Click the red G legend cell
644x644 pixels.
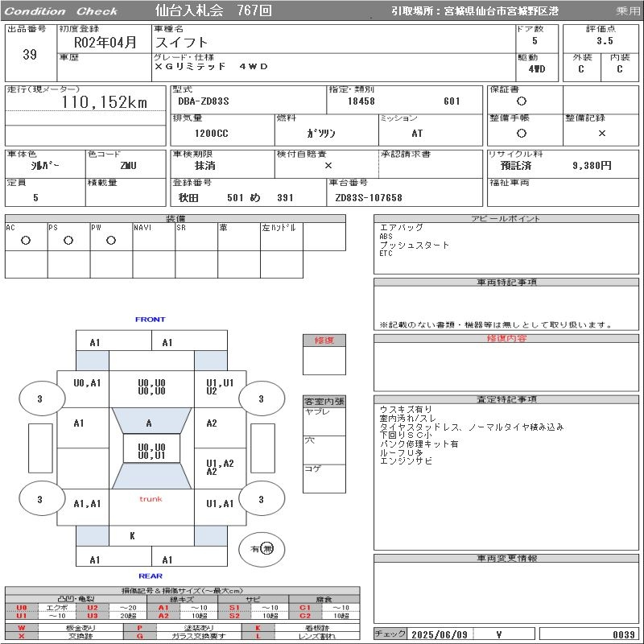coord(139,636)
